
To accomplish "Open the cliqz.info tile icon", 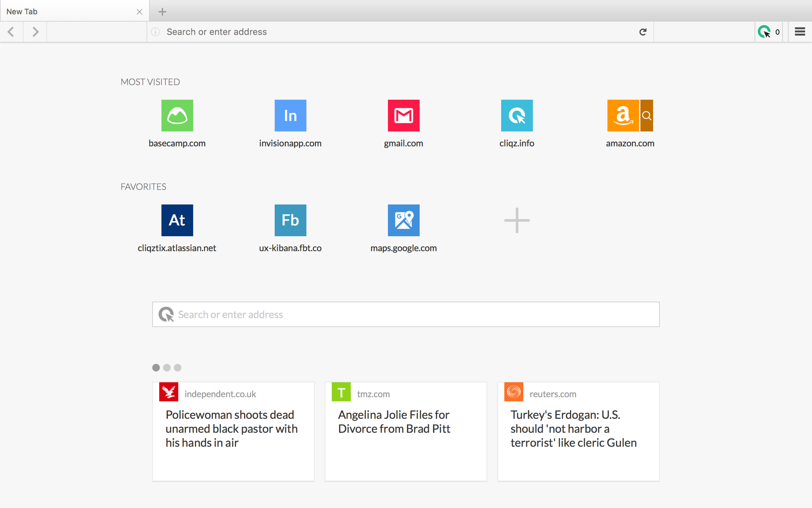I will click(x=517, y=116).
